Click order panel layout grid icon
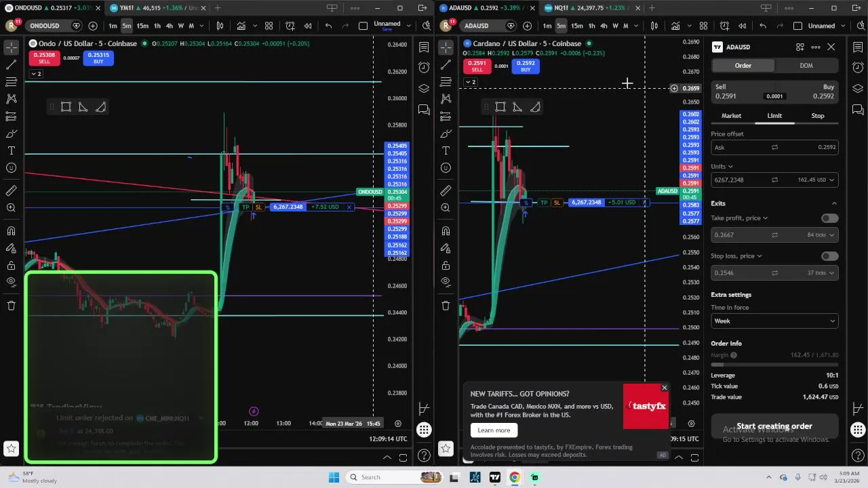 (800, 47)
